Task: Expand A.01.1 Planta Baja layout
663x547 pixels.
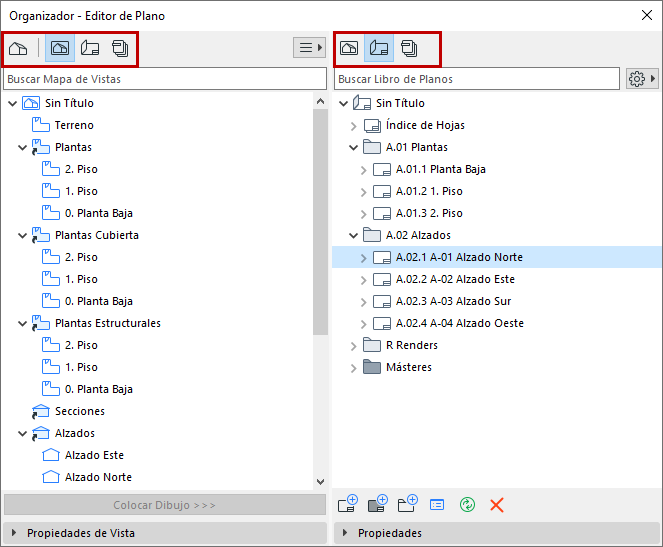Action: pyautogui.click(x=364, y=170)
